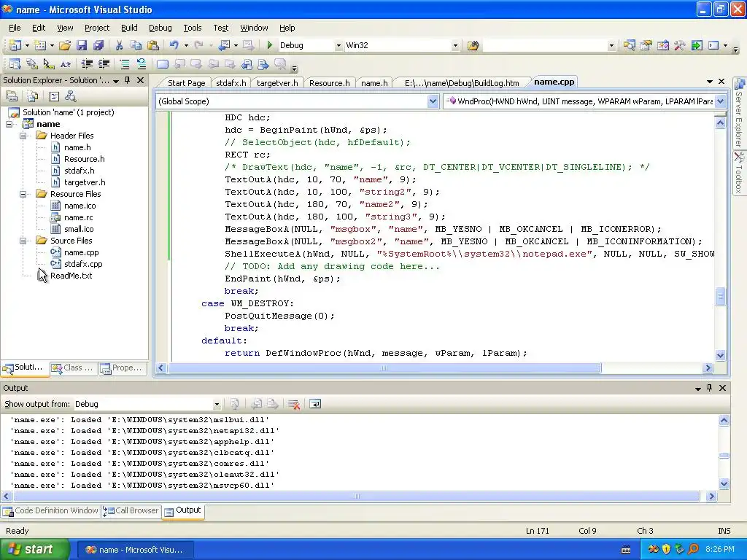Open the Toolbox hammer-and-wrench icon
The image size is (747, 560).
[x=679, y=45]
